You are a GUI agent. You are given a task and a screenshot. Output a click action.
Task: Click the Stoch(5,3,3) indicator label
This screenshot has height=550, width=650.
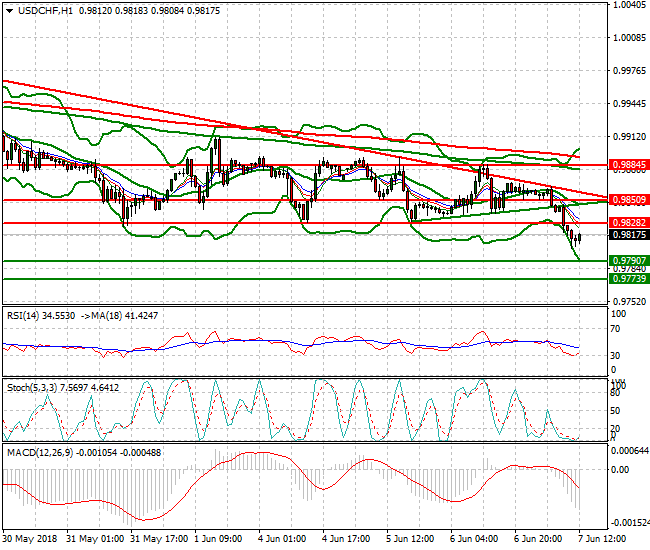pos(32,388)
